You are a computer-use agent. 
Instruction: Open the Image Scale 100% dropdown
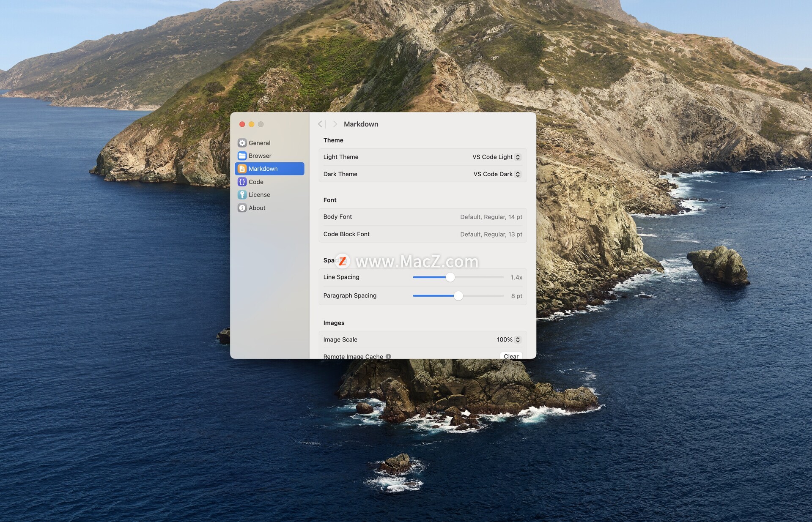click(508, 339)
